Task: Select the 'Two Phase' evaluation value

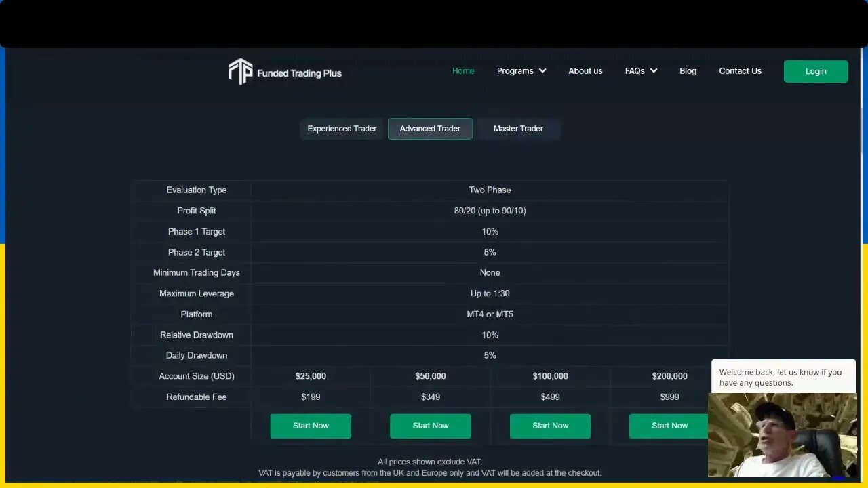Action: [490, 190]
